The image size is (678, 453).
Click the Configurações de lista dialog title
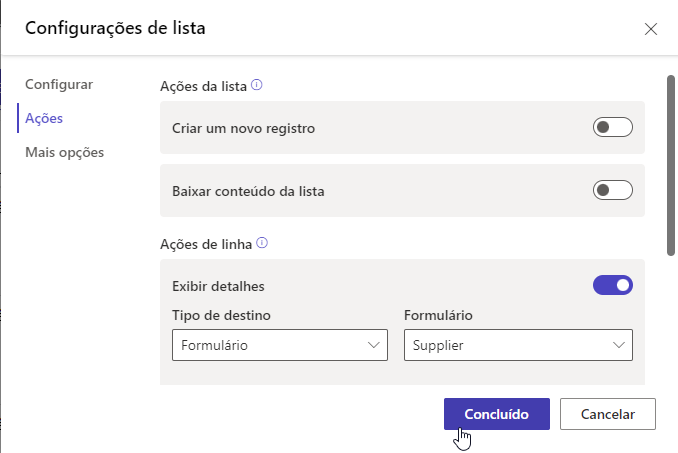click(115, 28)
